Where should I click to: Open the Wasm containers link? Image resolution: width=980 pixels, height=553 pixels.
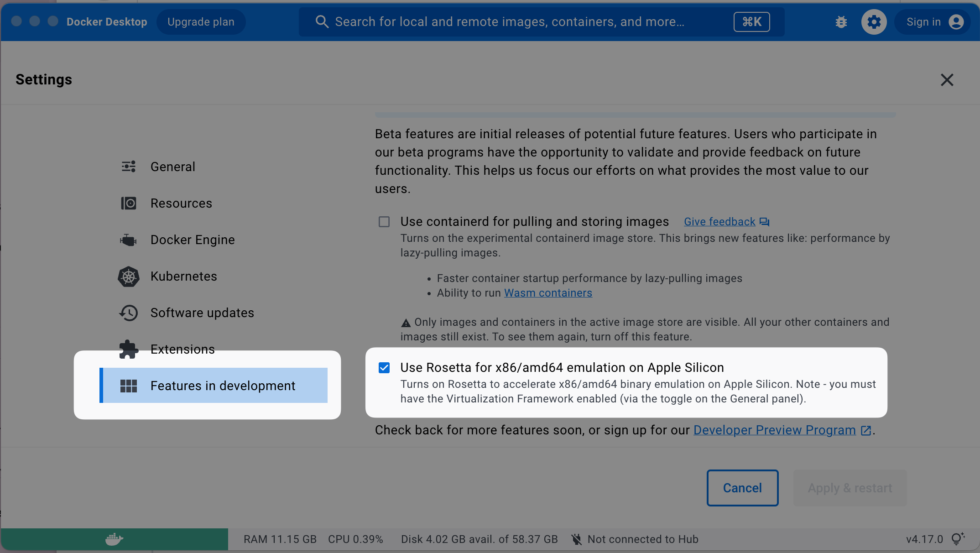click(547, 292)
